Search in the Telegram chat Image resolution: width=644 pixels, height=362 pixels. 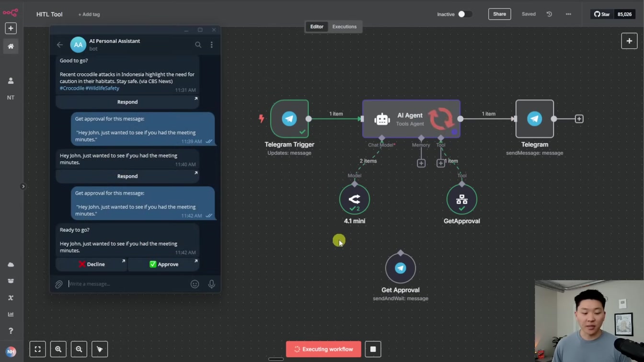coord(198,45)
